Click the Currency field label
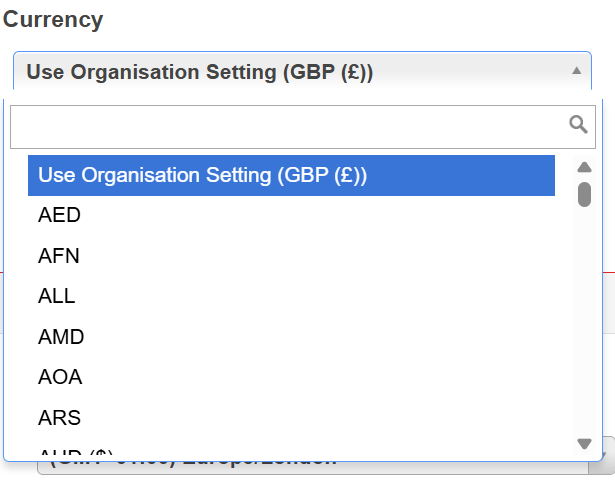 53,20
